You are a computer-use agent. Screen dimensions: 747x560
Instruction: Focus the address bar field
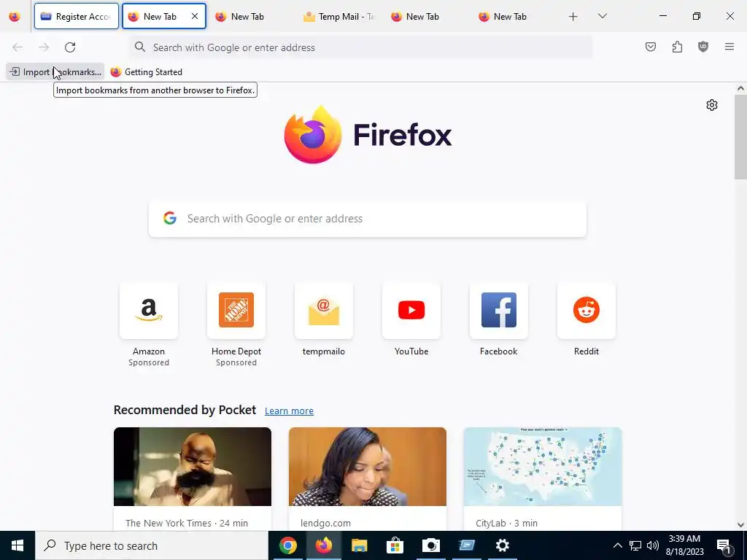[361, 47]
